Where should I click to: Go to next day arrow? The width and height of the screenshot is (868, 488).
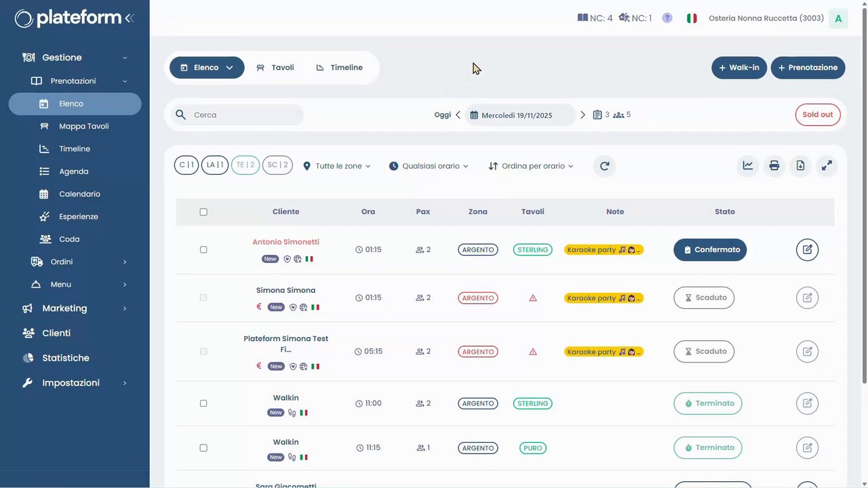[583, 115]
